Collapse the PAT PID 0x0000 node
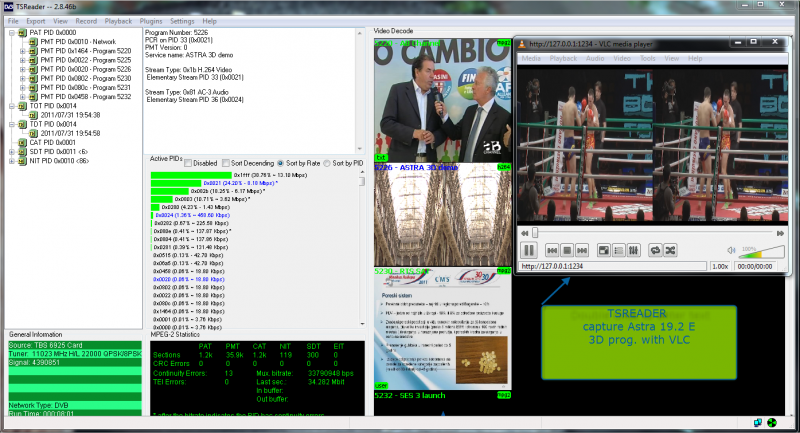The image size is (800, 433). pyautogui.click(x=12, y=33)
